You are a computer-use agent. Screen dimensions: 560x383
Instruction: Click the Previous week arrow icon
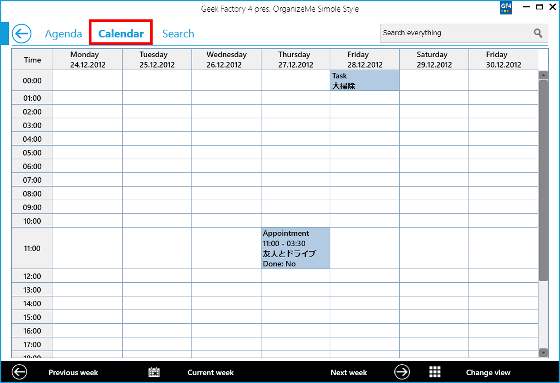[x=19, y=372]
